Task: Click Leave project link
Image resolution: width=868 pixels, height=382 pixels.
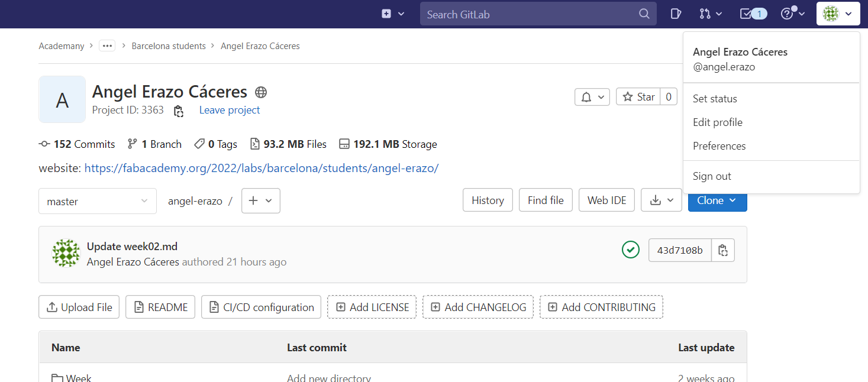Action: point(230,110)
